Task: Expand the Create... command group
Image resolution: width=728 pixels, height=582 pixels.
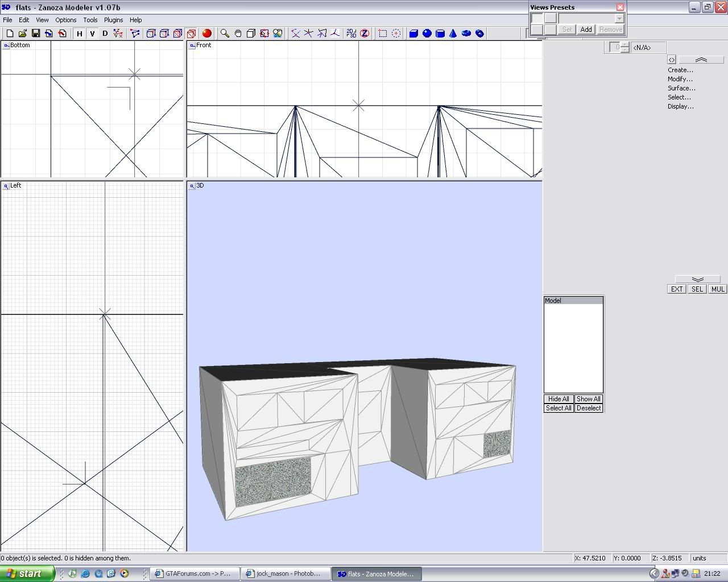Action: coord(680,70)
